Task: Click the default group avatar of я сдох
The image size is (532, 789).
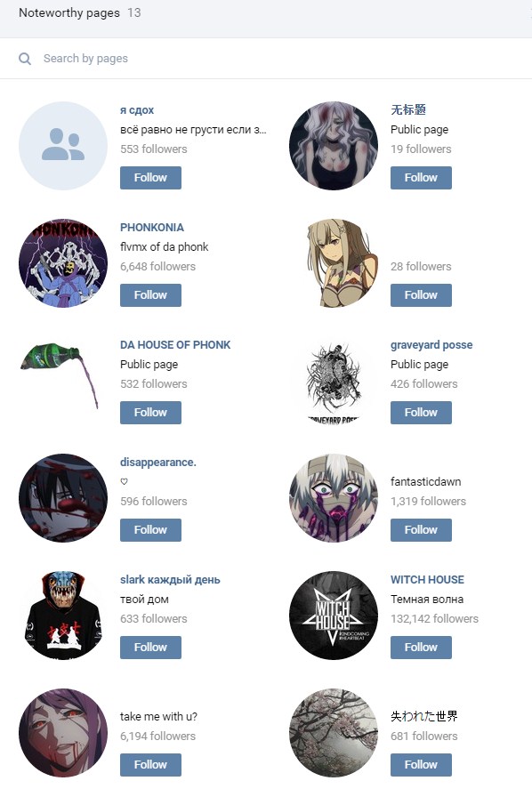Action: click(x=63, y=146)
